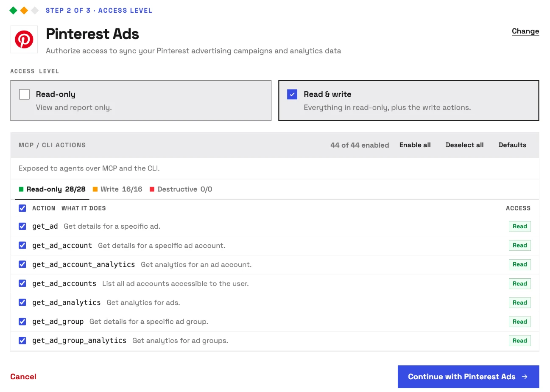This screenshot has height=392, width=550.
Task: Select the Read-only access level checkbox
Action: [x=24, y=94]
